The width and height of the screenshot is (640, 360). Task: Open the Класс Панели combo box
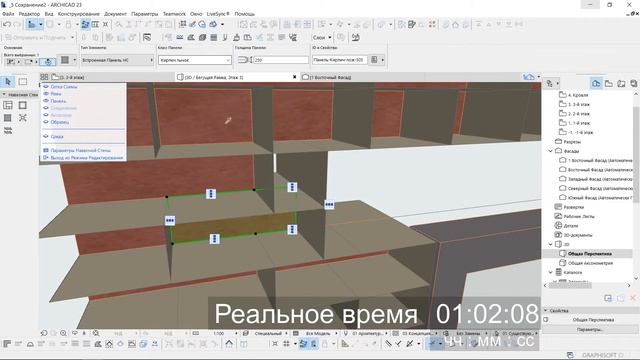195,60
